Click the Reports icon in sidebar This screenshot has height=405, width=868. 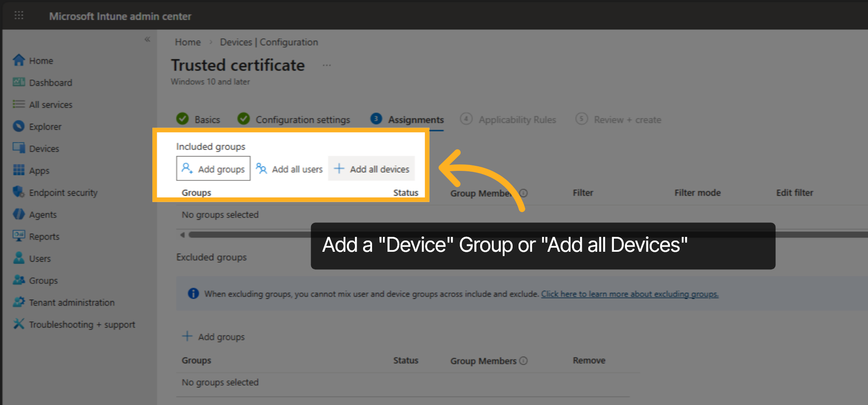(x=19, y=235)
